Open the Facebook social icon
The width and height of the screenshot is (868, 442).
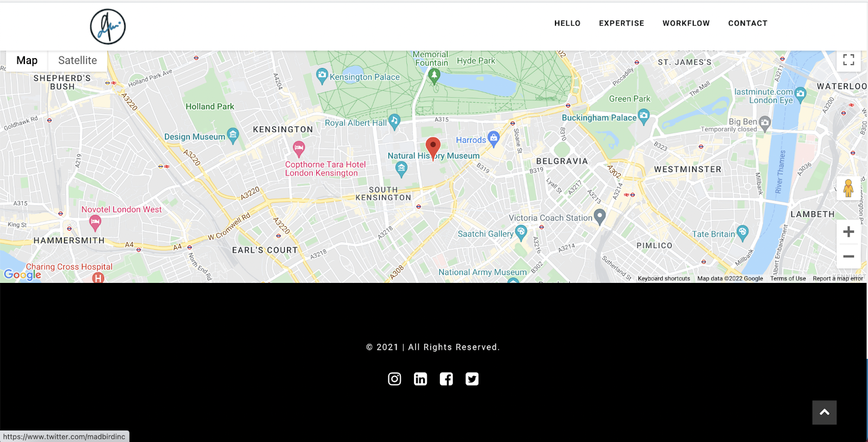pos(446,379)
